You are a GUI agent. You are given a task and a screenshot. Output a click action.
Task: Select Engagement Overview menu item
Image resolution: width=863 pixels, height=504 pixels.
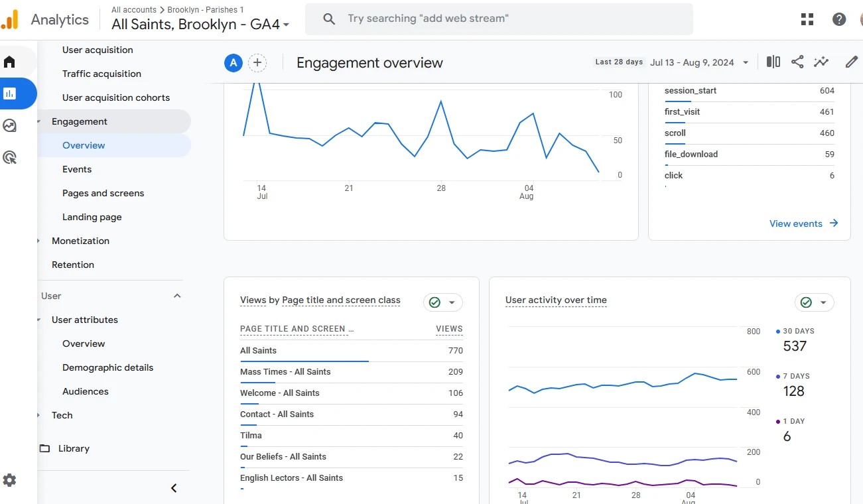[84, 145]
